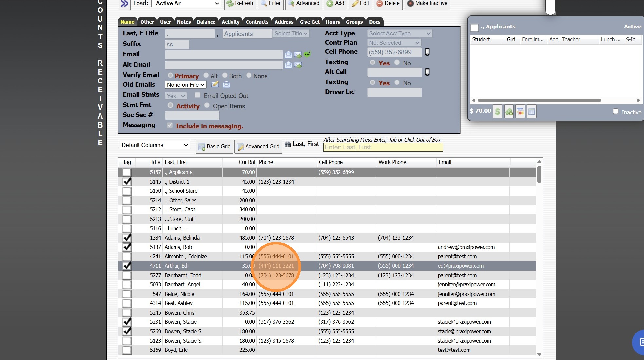This screenshot has height=360, width=644.
Task: Open the Contracts tab
Action: click(x=257, y=22)
